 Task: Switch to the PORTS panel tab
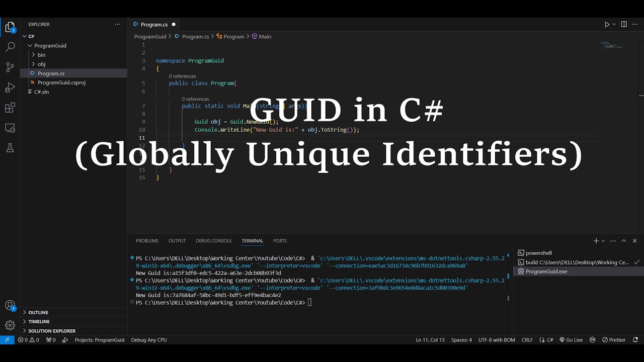coord(280,241)
